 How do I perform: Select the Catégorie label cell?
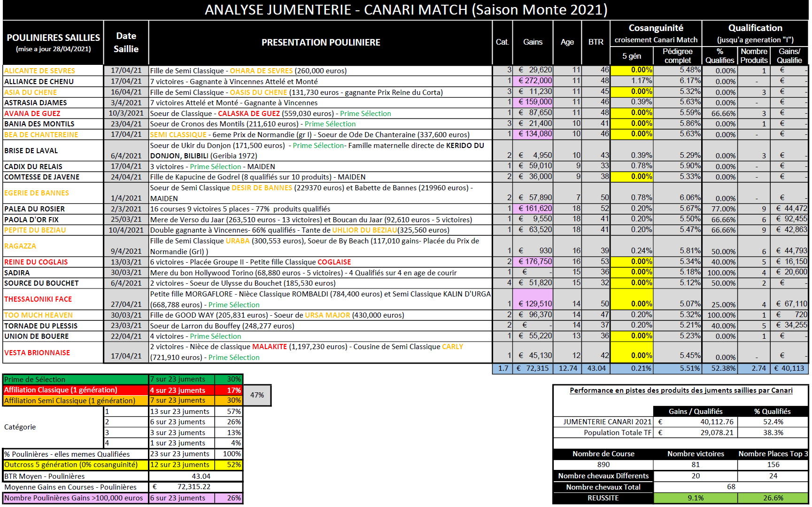53,427
